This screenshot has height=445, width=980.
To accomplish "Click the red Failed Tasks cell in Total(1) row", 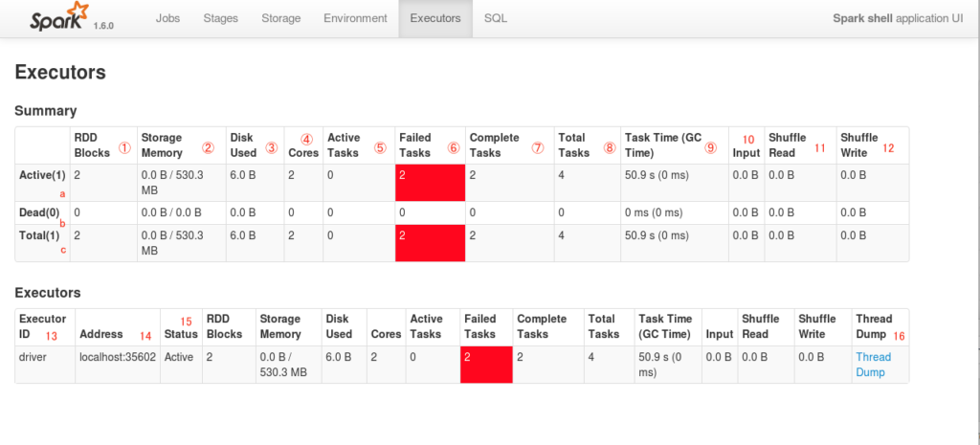I will pos(430,242).
